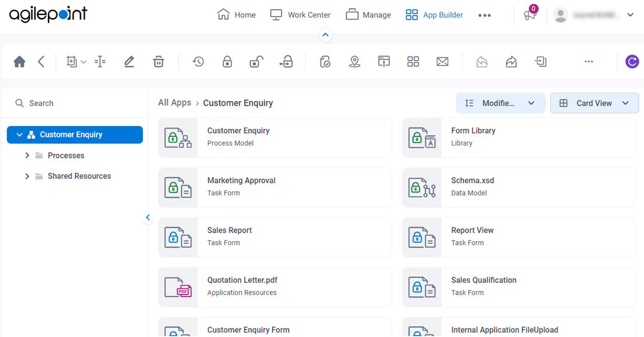Open the top navigation more options ellipsis
644x337 pixels.
[485, 15]
